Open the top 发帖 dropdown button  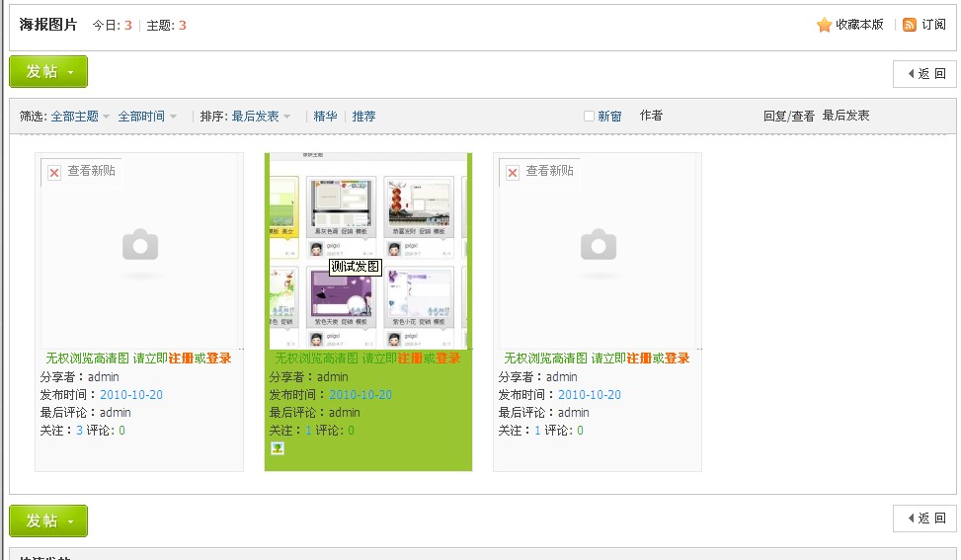click(x=48, y=72)
